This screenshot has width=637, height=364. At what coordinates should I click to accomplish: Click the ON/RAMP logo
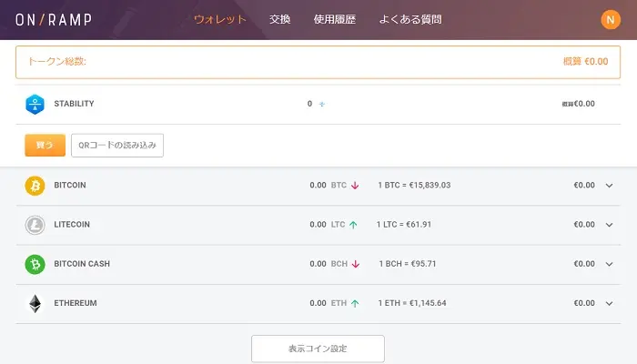click(58, 20)
